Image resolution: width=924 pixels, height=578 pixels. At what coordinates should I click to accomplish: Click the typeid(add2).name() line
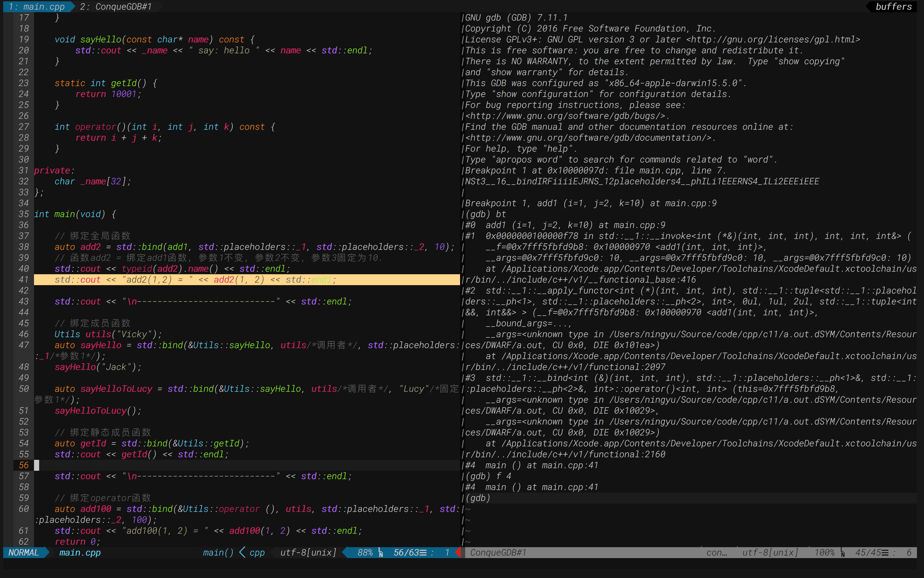pyautogui.click(x=172, y=269)
